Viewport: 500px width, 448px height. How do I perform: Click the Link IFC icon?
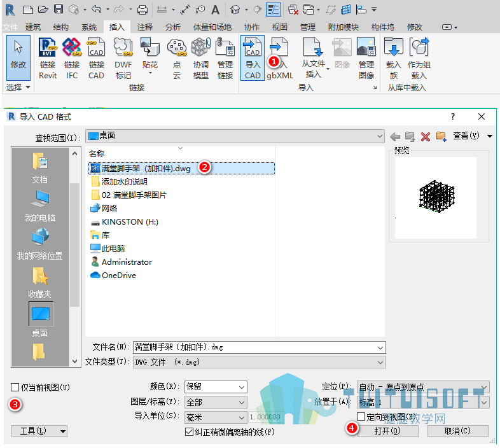(72, 58)
